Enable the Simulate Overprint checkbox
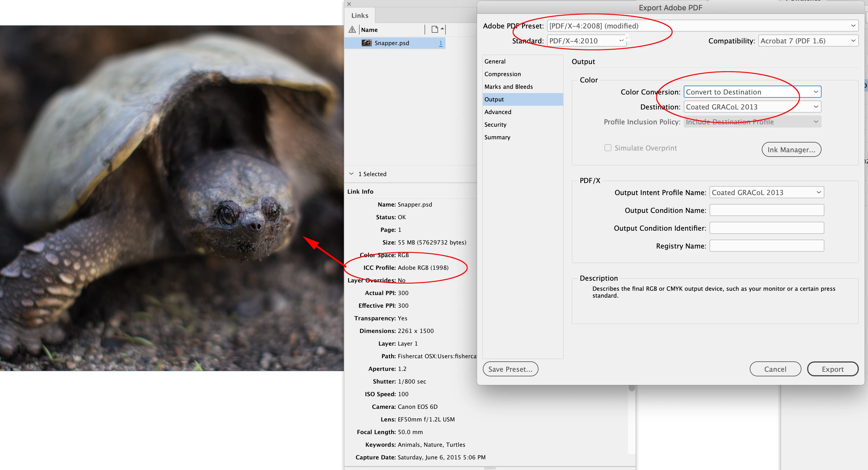Image resolution: width=868 pixels, height=470 pixels. click(x=608, y=148)
